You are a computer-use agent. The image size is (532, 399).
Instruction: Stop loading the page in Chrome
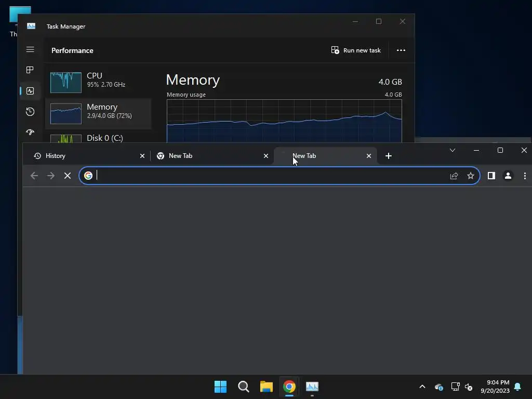(68, 176)
